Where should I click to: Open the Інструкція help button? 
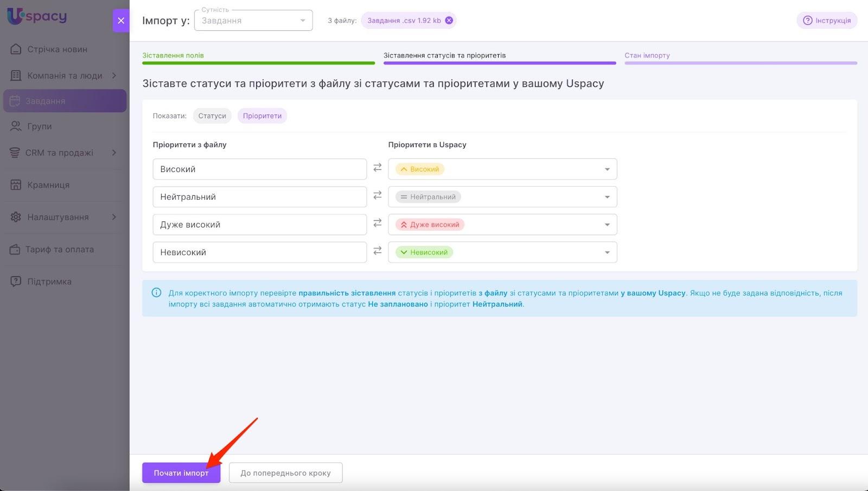[827, 21]
